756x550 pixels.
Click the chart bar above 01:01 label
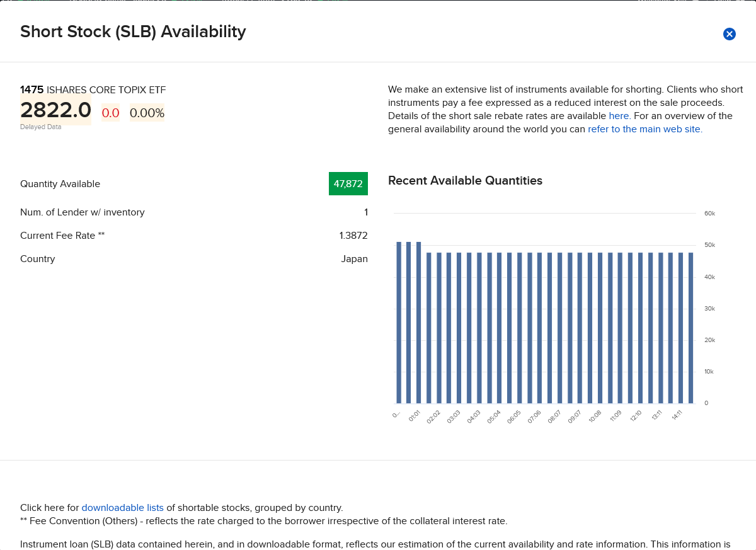(x=419, y=323)
